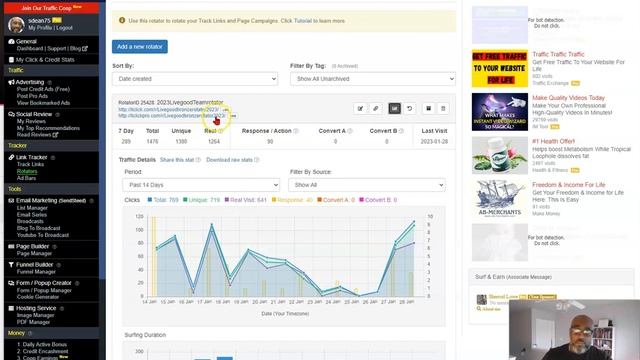Open the Freedom & Income For Life ad
Screen dimensions: 640x360
(x=569, y=185)
